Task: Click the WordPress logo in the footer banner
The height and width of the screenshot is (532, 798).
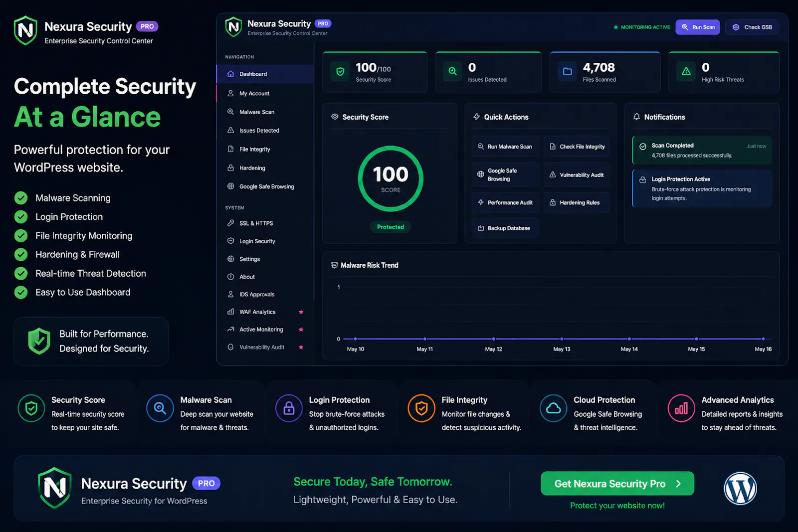Action: [x=740, y=488]
